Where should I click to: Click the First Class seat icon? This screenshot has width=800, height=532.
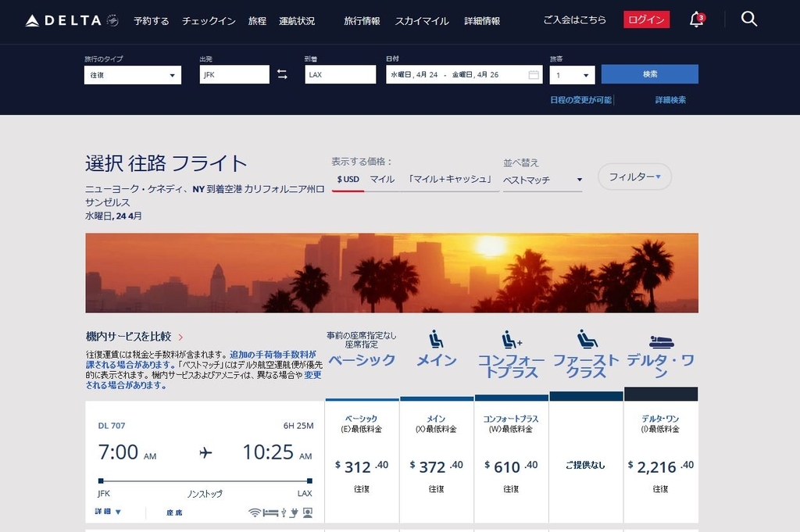click(587, 339)
